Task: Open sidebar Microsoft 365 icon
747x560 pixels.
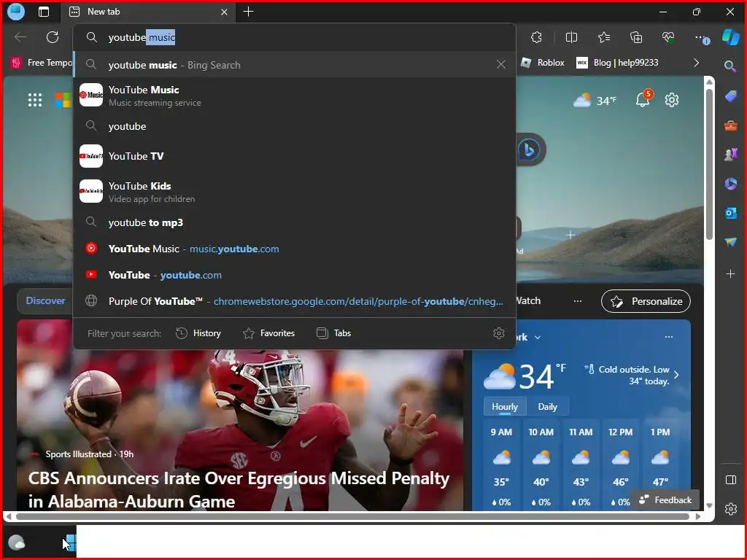Action: (x=730, y=183)
